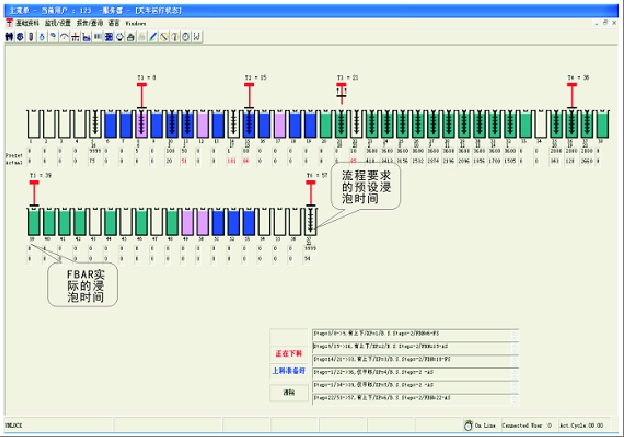Click the W icon at toolbar end
The image size is (624, 437).
(196, 37)
